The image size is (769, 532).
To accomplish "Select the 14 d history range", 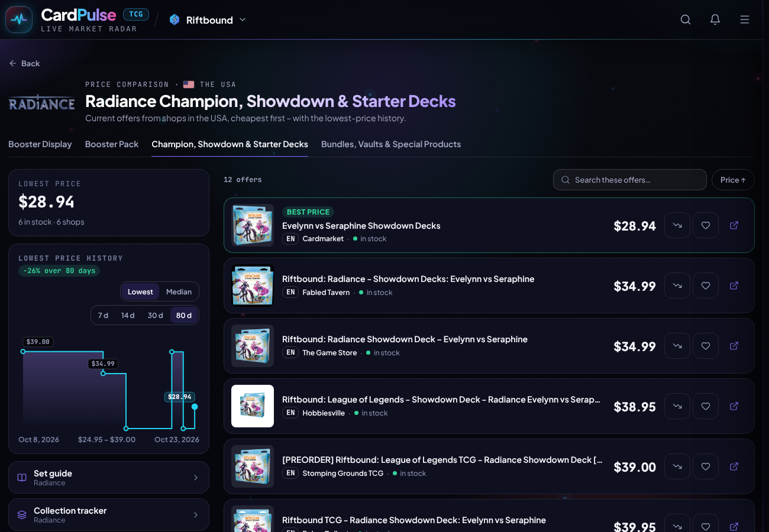I will (128, 315).
